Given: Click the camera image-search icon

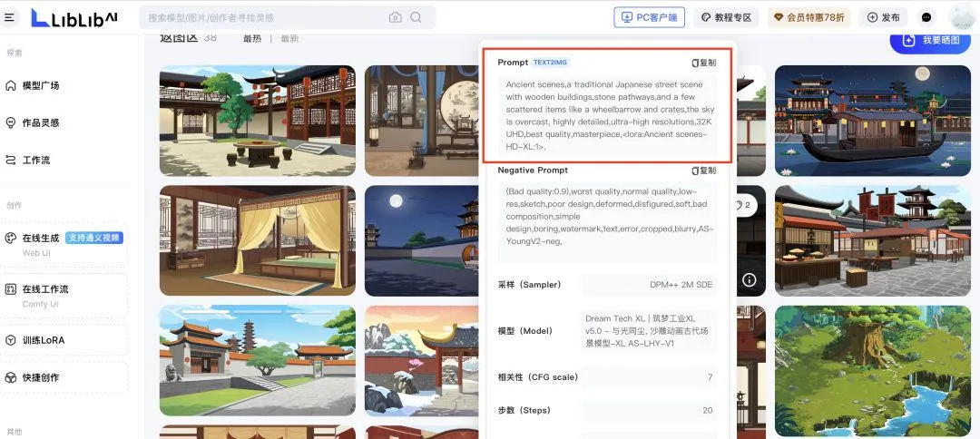Looking at the screenshot, I should (x=395, y=17).
